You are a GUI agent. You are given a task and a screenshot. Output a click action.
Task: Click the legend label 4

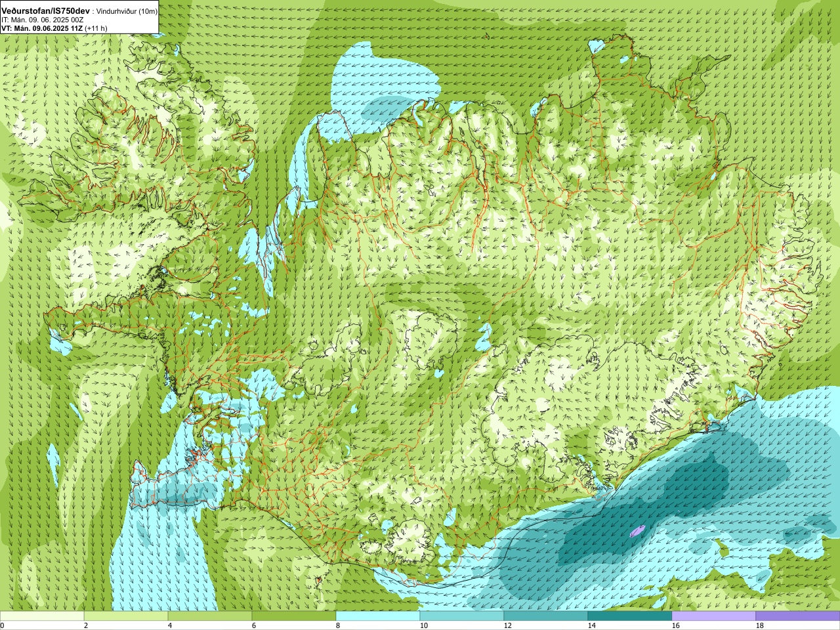170,625
